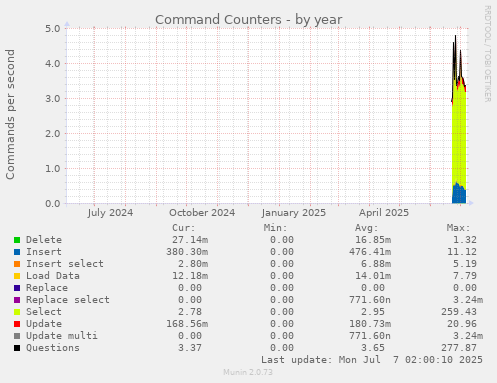
Task: Click the dark blue Replace legend swatch
Action: pos(17,288)
